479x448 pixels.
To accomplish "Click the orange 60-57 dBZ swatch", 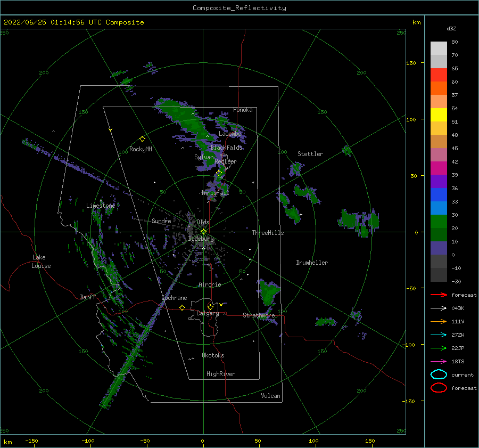I will click(x=439, y=88).
